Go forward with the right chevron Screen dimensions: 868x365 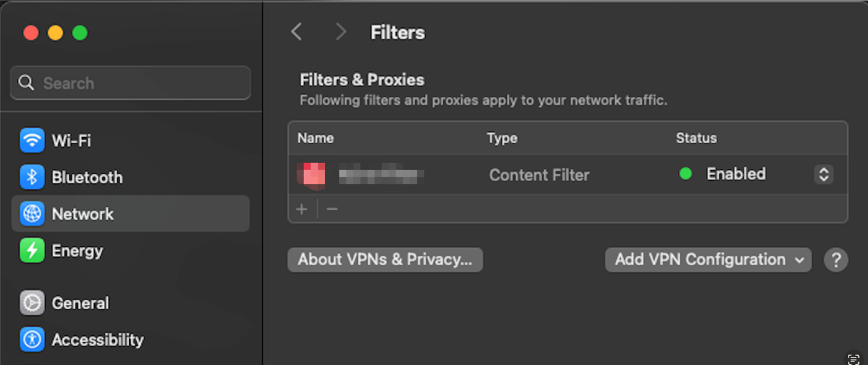[x=340, y=32]
